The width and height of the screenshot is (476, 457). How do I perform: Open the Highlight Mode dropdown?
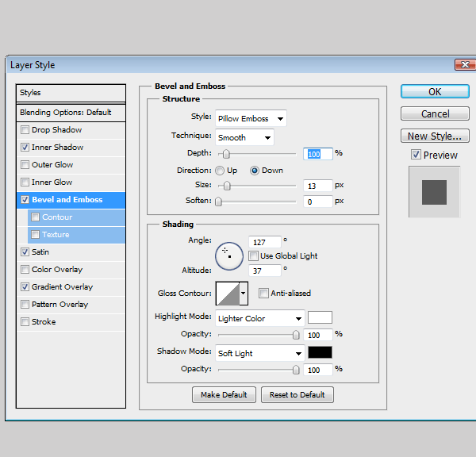[x=260, y=318]
